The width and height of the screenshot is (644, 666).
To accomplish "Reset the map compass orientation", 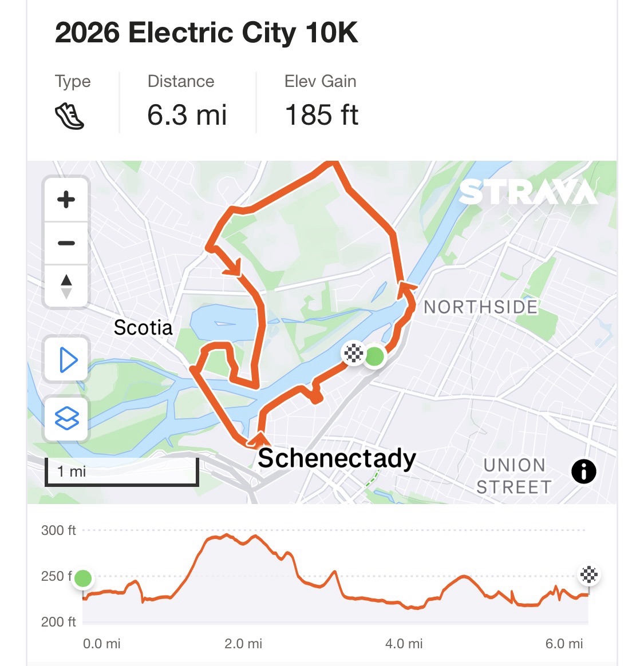I will coord(66,287).
